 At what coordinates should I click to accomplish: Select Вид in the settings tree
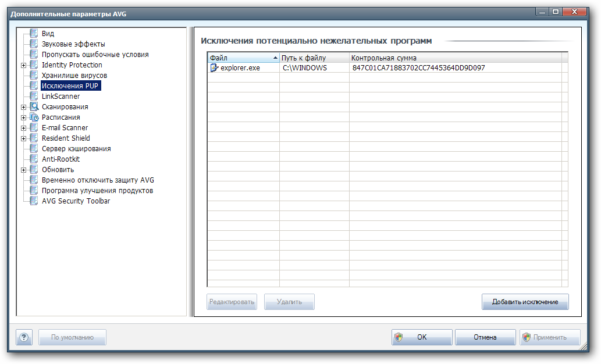[x=48, y=33]
